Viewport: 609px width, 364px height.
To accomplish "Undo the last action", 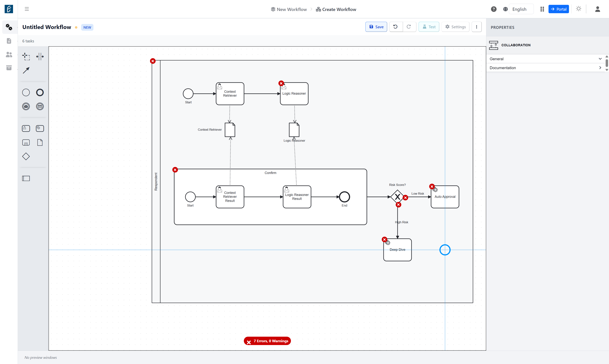I will pos(396,27).
